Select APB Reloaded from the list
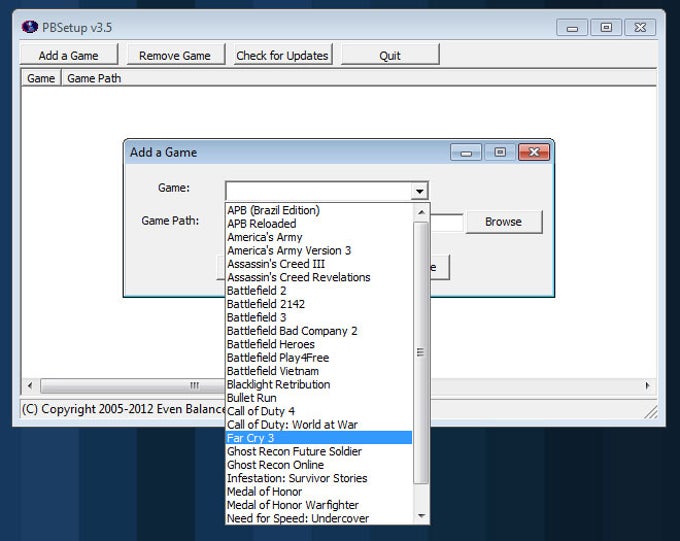 (319, 224)
